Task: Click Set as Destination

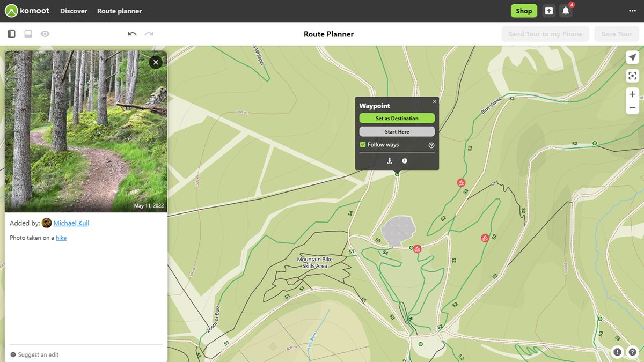Action: point(397,118)
